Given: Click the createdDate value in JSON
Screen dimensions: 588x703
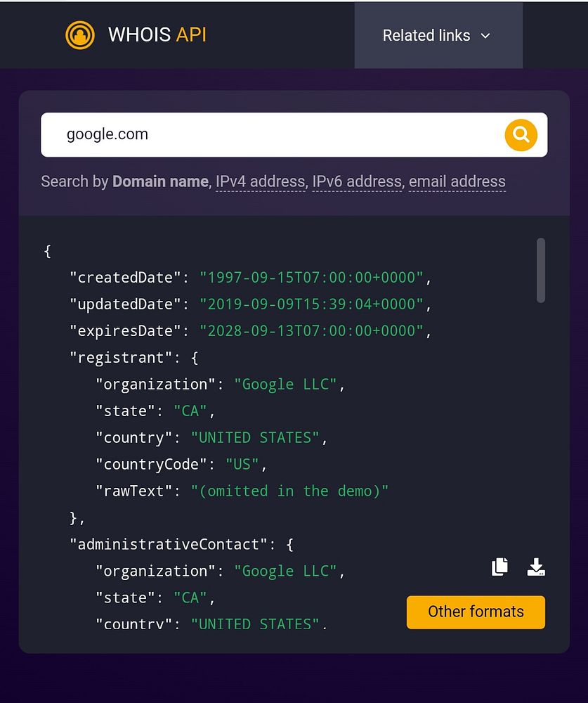Looking at the screenshot, I should click(312, 278).
